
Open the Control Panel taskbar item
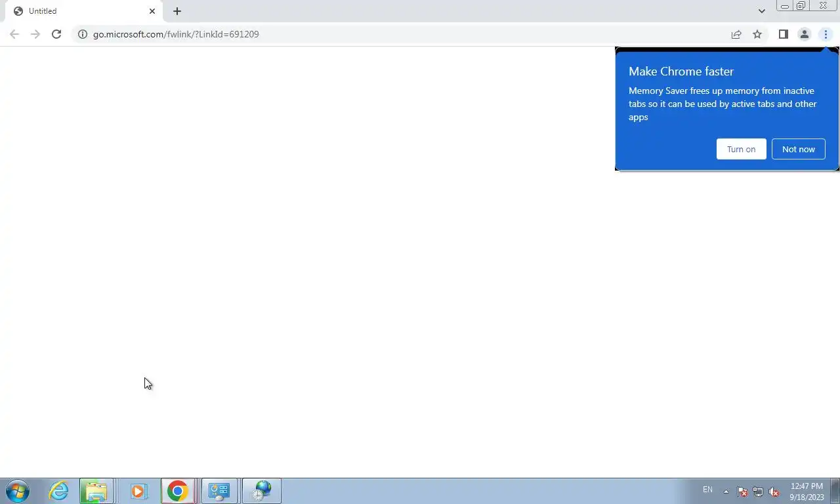[219, 491]
